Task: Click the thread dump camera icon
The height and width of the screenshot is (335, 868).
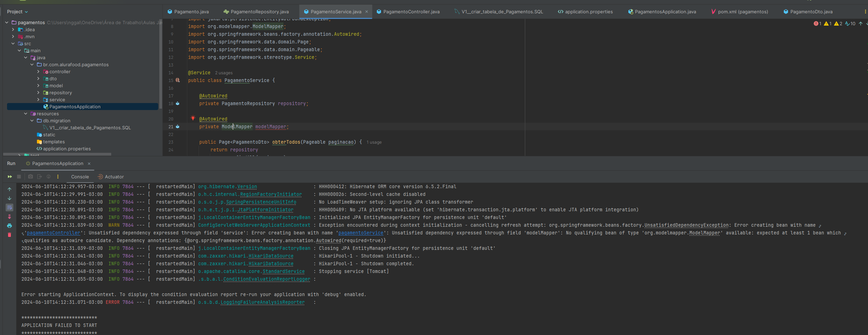Action: [31, 177]
